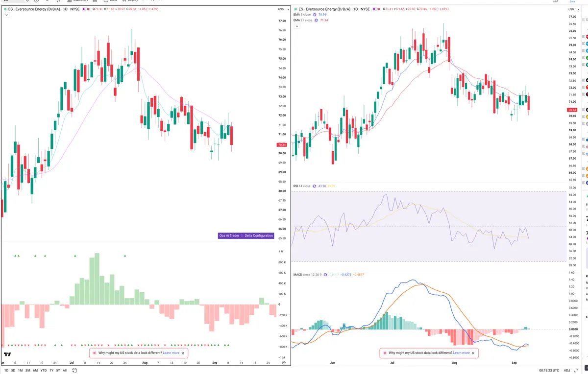Click the 70.44 price label on right chart
Screen dimensions: 588x374
pos(572,110)
